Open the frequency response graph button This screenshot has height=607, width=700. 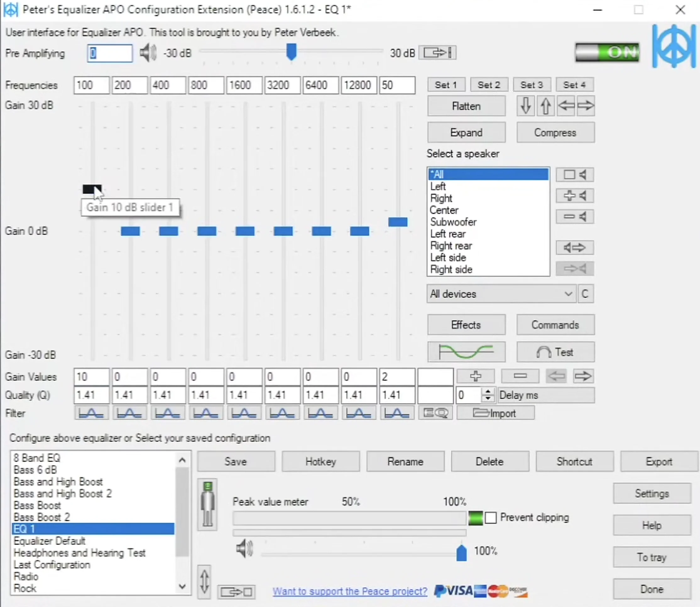click(466, 352)
